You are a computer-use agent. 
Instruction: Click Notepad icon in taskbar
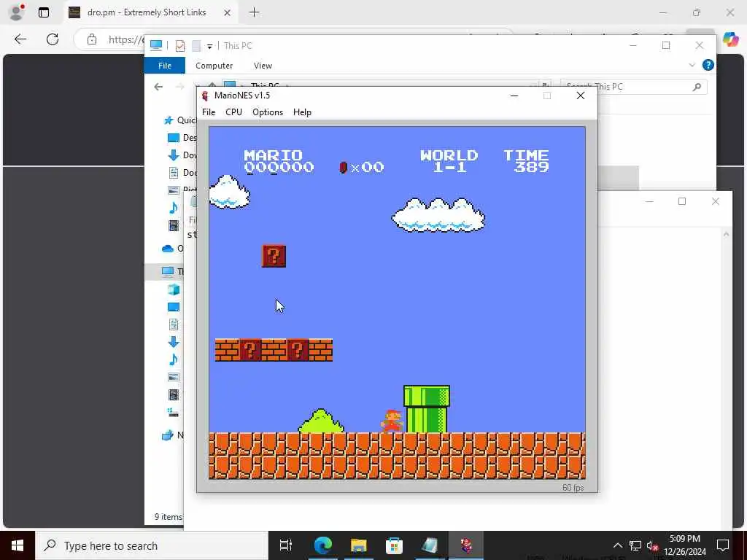pos(430,545)
